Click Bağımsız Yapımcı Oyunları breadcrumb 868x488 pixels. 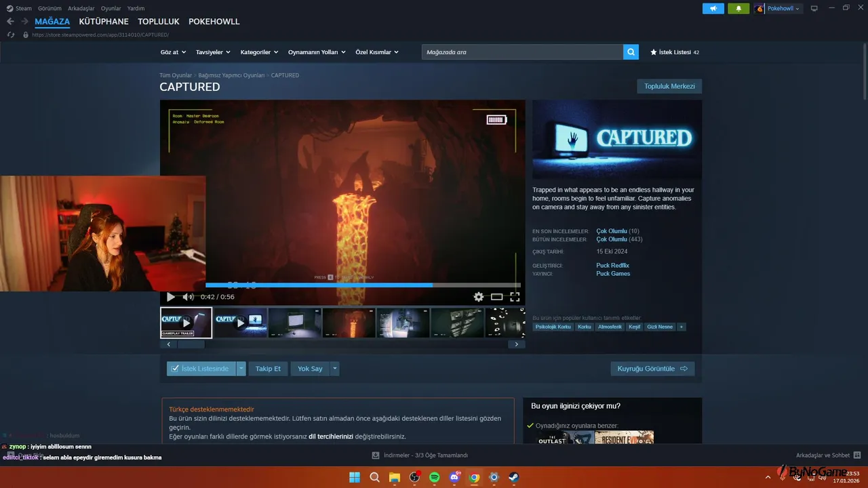(x=231, y=75)
